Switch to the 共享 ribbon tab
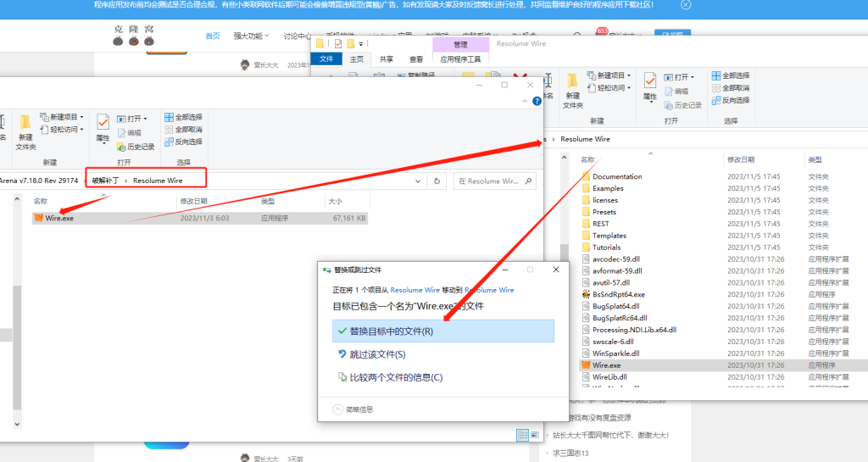Screen dimensions: 868x462 pyautogui.click(x=387, y=59)
